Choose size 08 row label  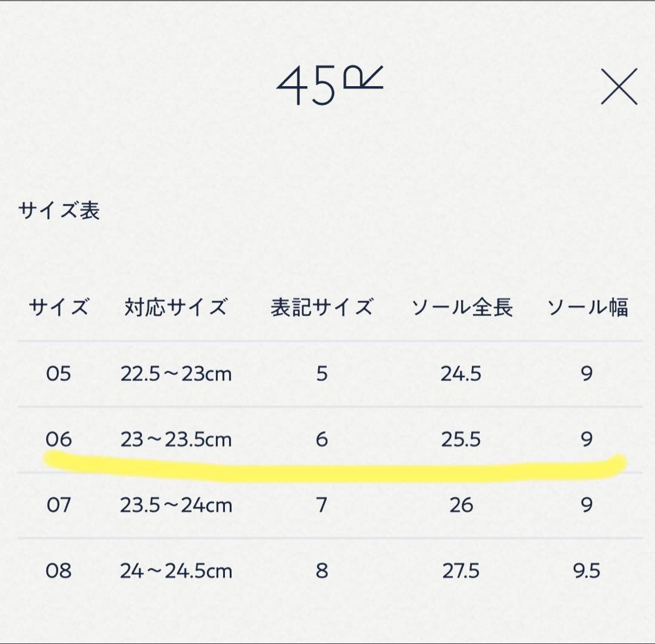tap(58, 571)
